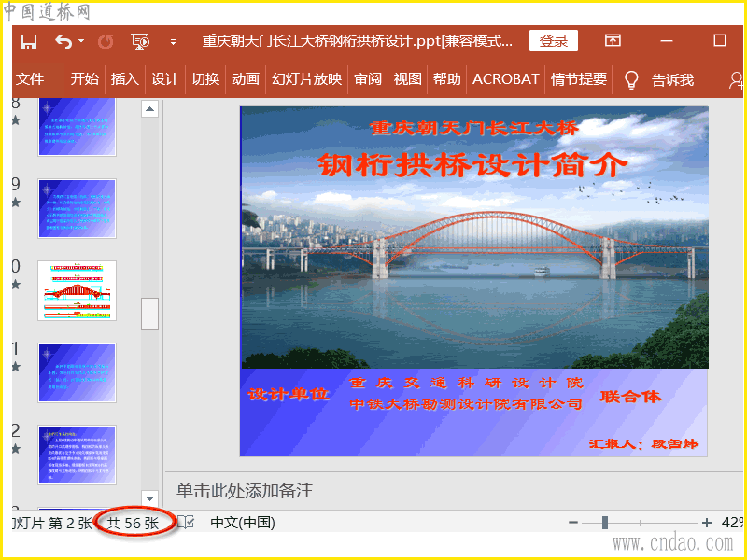
Task: Open the 帮助 tab
Action: pyautogui.click(x=447, y=79)
